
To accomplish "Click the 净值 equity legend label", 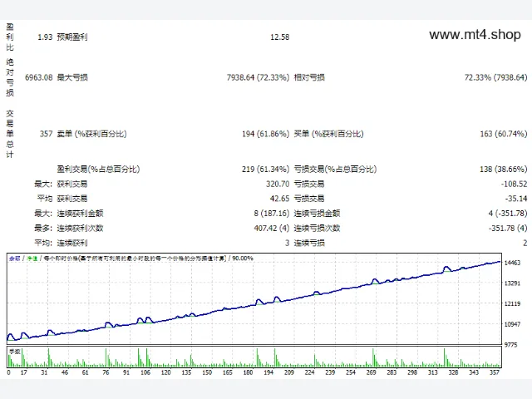I will 32,259.
